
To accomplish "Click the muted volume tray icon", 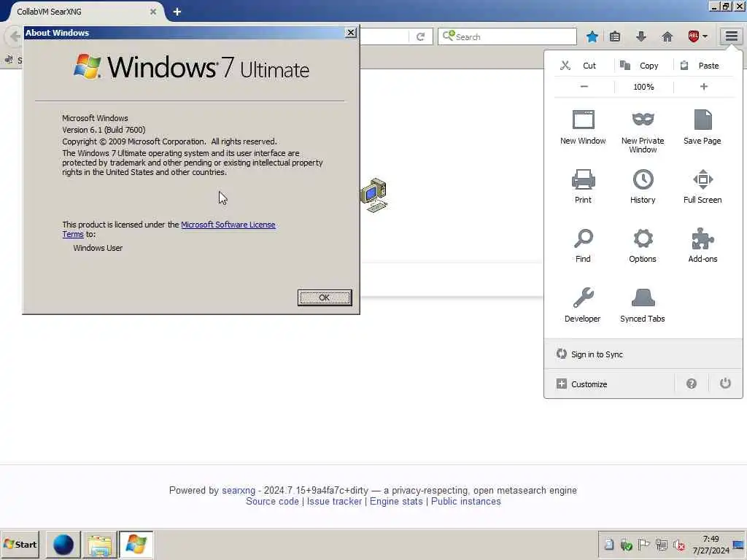I will (x=679, y=544).
